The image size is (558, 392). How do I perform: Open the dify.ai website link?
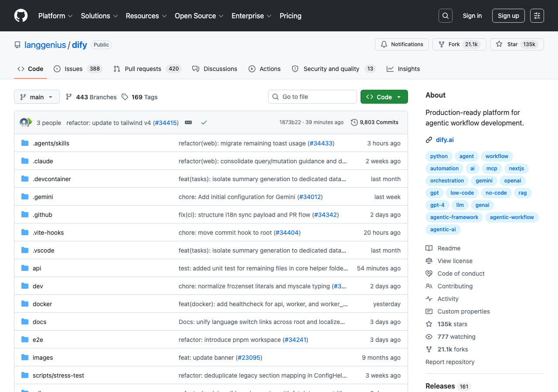[445, 140]
